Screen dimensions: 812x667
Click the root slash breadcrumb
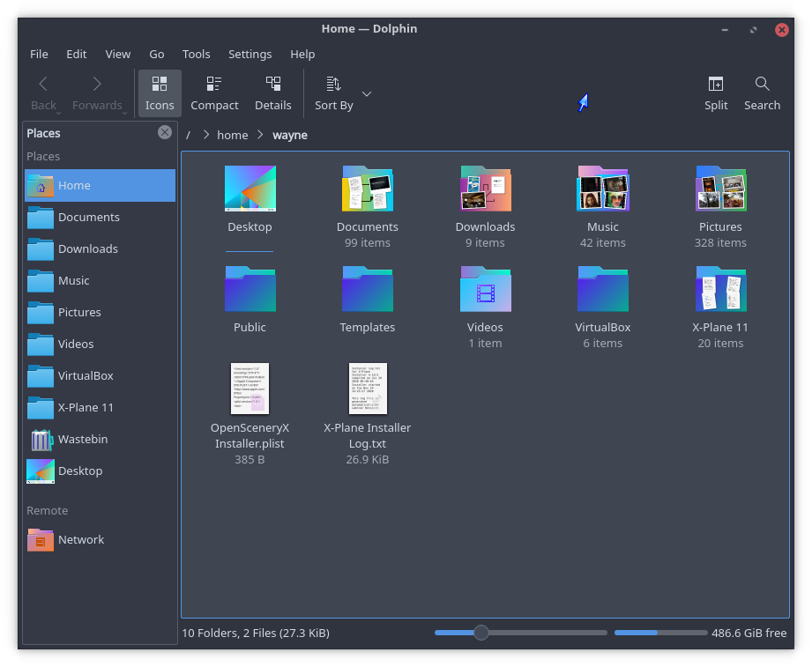coord(188,135)
